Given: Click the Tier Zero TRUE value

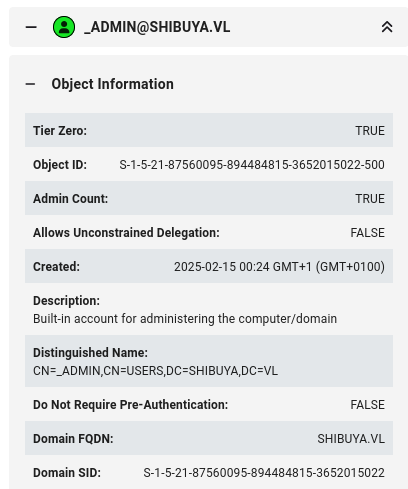Looking at the screenshot, I should tap(370, 131).
